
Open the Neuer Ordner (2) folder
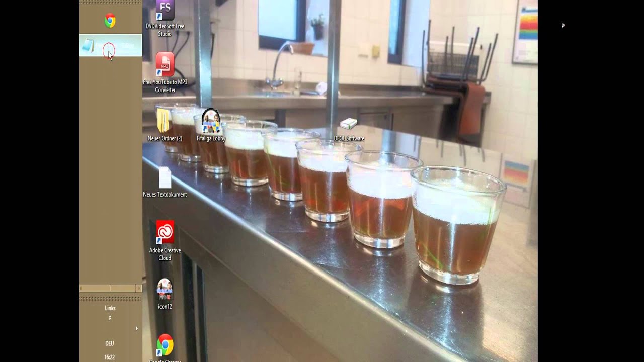(x=165, y=125)
